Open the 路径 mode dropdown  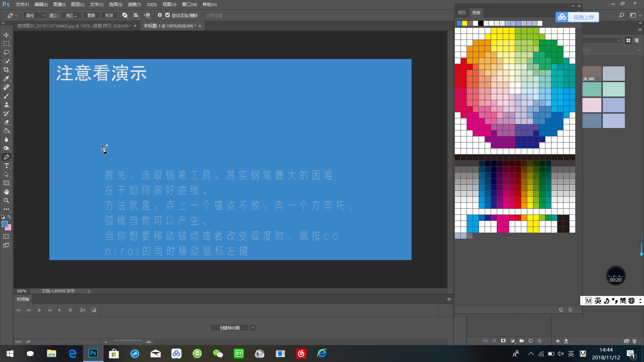tap(35, 15)
